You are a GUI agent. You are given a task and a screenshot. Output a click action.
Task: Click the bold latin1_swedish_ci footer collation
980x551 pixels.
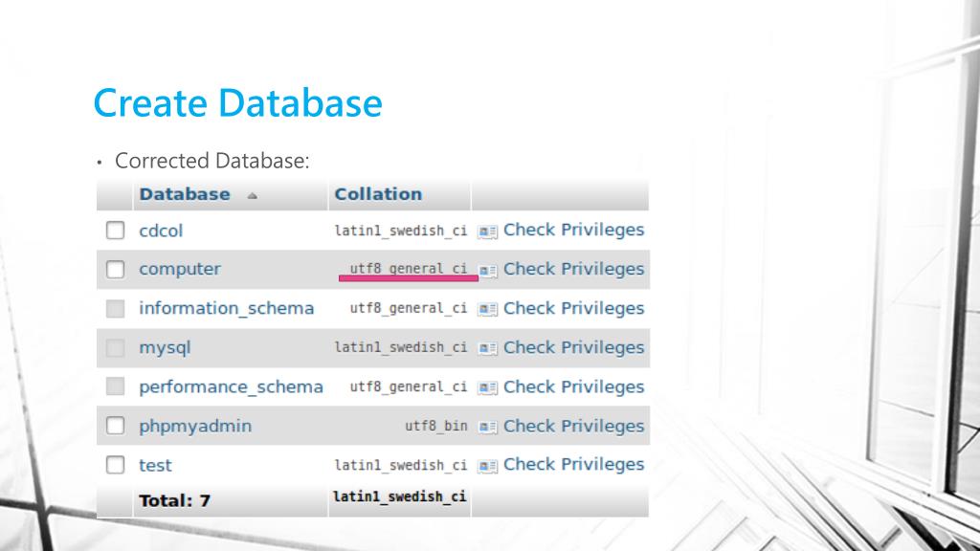(399, 496)
